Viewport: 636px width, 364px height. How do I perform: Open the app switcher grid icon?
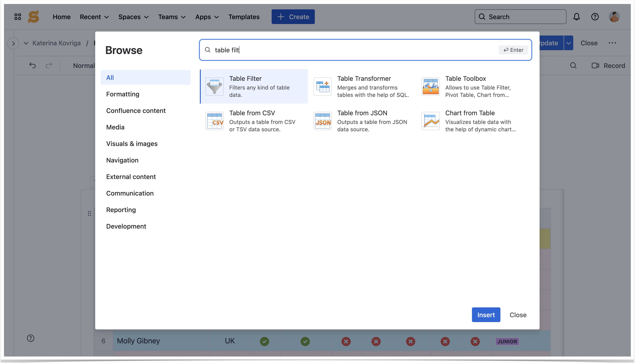pyautogui.click(x=17, y=17)
